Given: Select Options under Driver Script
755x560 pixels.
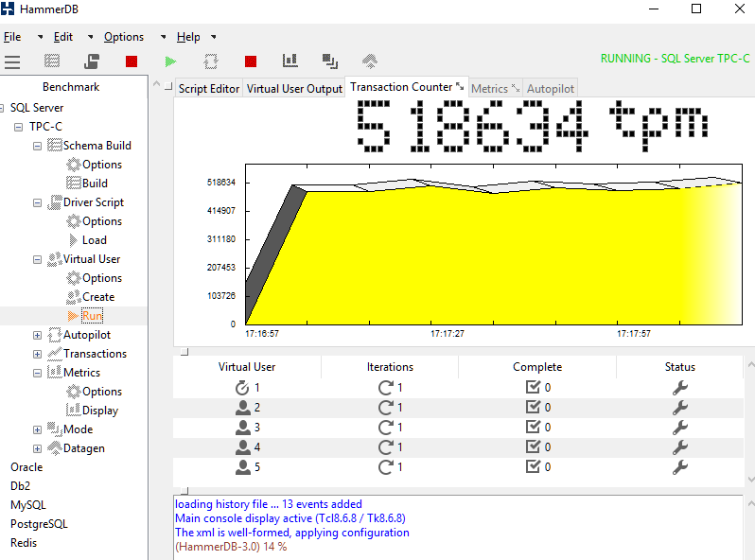Looking at the screenshot, I should [102, 221].
